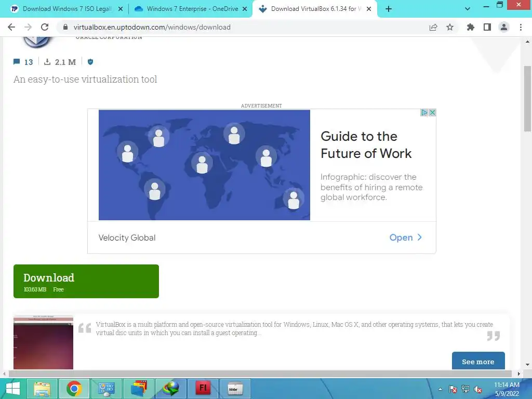Close the advertisement with the X icon
The height and width of the screenshot is (399, 532).
click(x=432, y=112)
